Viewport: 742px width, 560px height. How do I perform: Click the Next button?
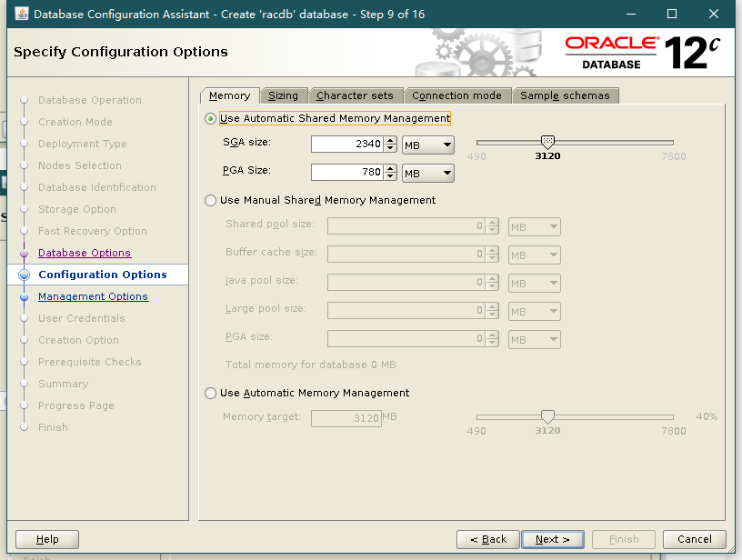coord(553,539)
